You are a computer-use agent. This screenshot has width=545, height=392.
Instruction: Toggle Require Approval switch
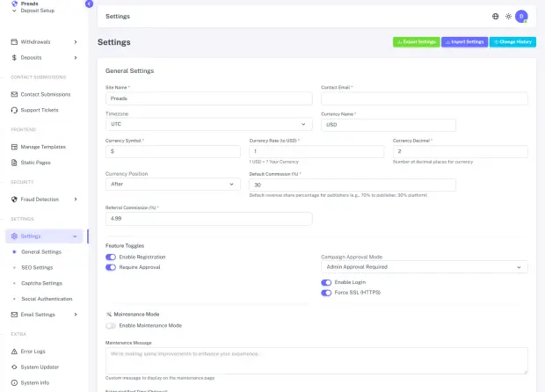[x=111, y=267]
